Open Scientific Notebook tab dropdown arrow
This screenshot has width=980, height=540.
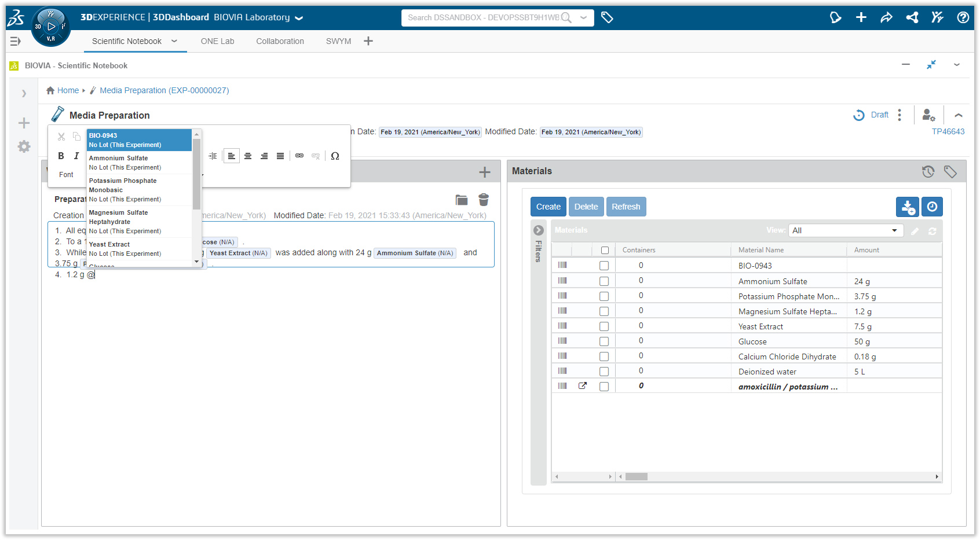tap(174, 41)
